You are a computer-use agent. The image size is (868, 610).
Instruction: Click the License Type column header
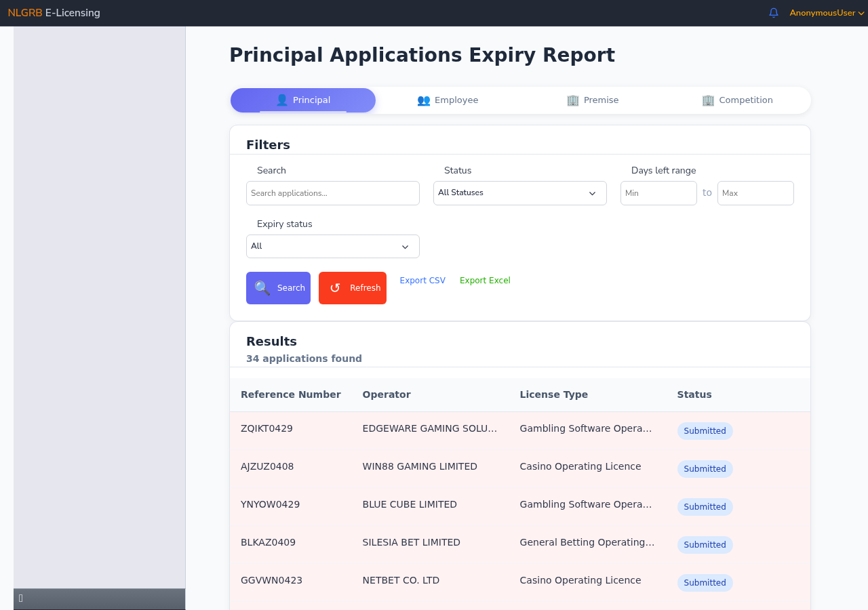(x=554, y=394)
